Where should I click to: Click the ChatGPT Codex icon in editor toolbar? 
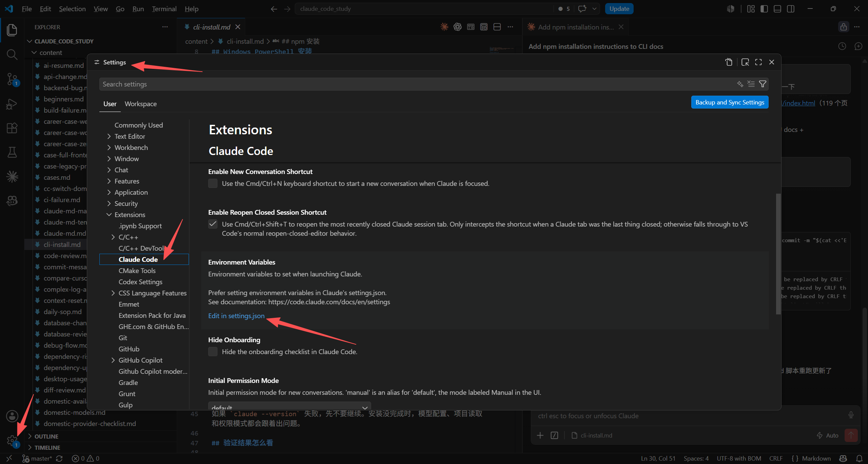pyautogui.click(x=457, y=27)
